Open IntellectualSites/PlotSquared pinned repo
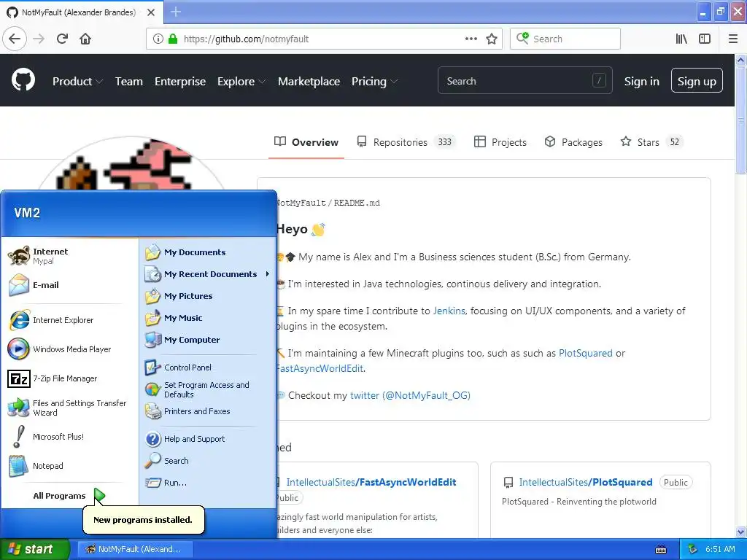The height and width of the screenshot is (560, 747). [x=586, y=483]
